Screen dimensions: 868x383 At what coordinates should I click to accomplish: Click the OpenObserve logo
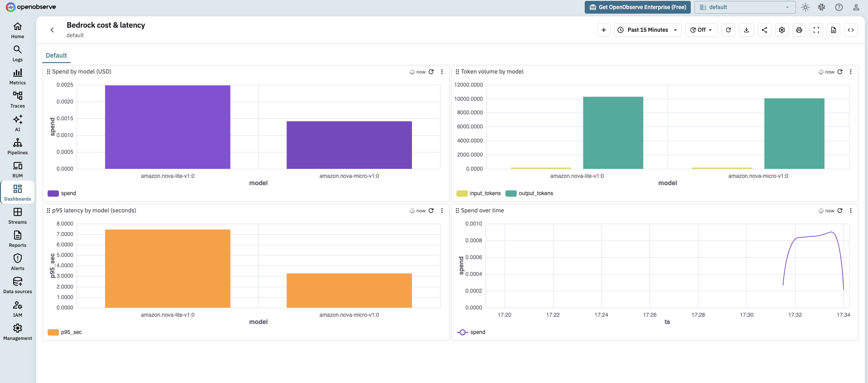tap(31, 7)
